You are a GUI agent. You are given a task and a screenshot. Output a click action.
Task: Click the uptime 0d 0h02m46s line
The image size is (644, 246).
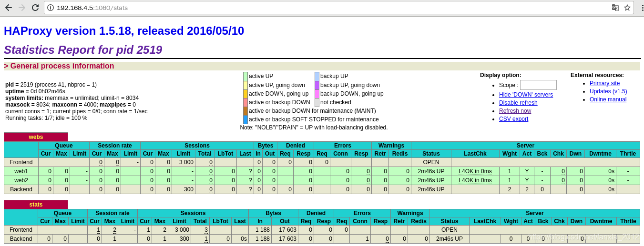(x=35, y=91)
